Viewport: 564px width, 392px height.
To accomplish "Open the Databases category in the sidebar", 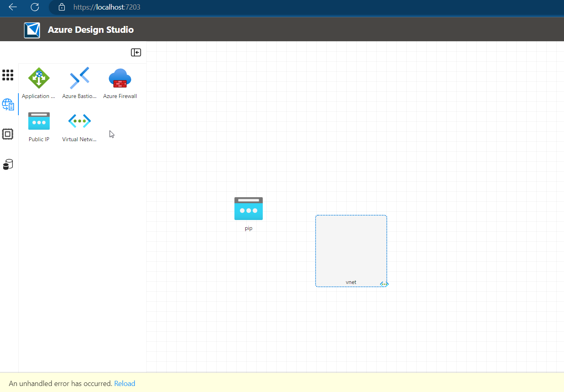I will [x=8, y=164].
